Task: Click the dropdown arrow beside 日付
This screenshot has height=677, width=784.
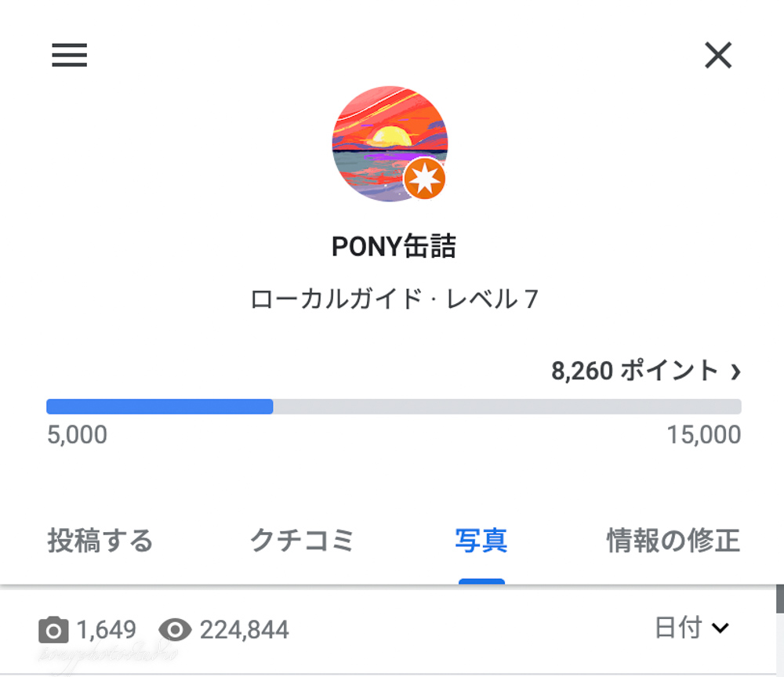Action: 720,628
